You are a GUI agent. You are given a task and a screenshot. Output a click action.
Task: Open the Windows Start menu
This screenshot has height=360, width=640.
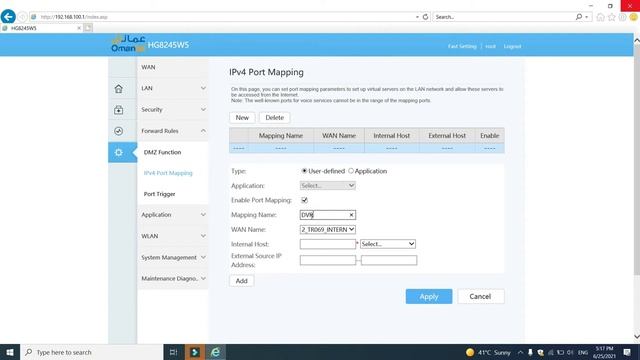coord(10,352)
